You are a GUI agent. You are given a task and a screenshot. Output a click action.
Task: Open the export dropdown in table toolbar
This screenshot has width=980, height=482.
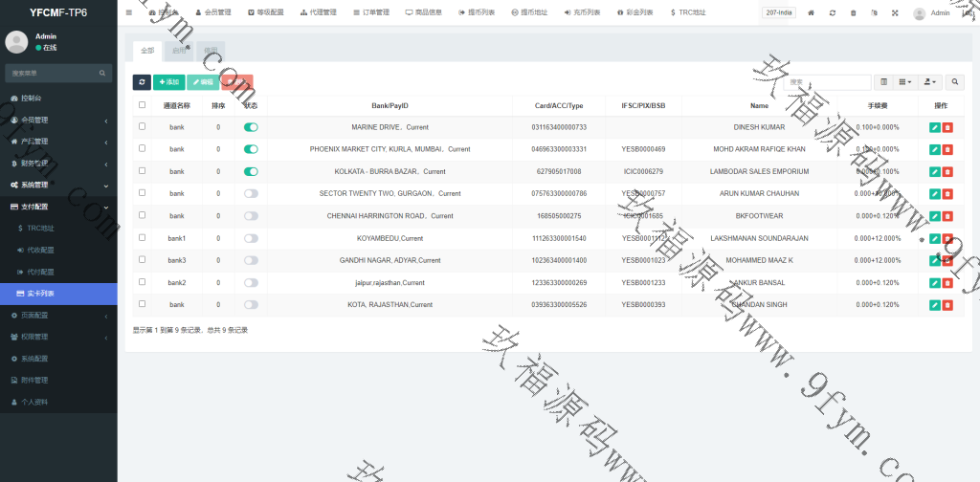click(x=930, y=83)
